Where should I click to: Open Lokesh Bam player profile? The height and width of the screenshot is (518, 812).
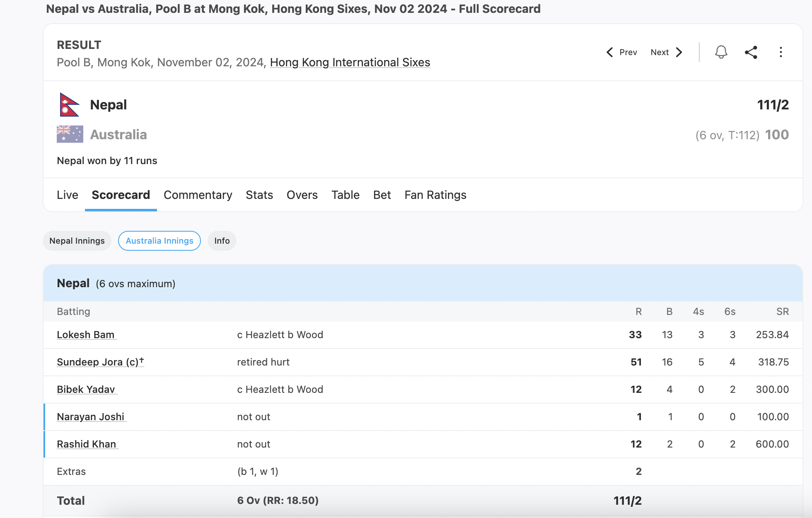click(x=86, y=335)
